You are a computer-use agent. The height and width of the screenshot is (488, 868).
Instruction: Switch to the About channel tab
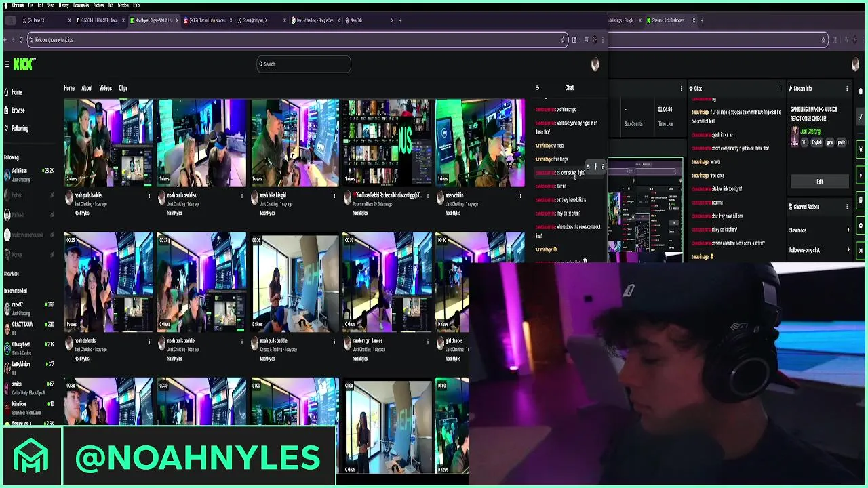pos(87,88)
